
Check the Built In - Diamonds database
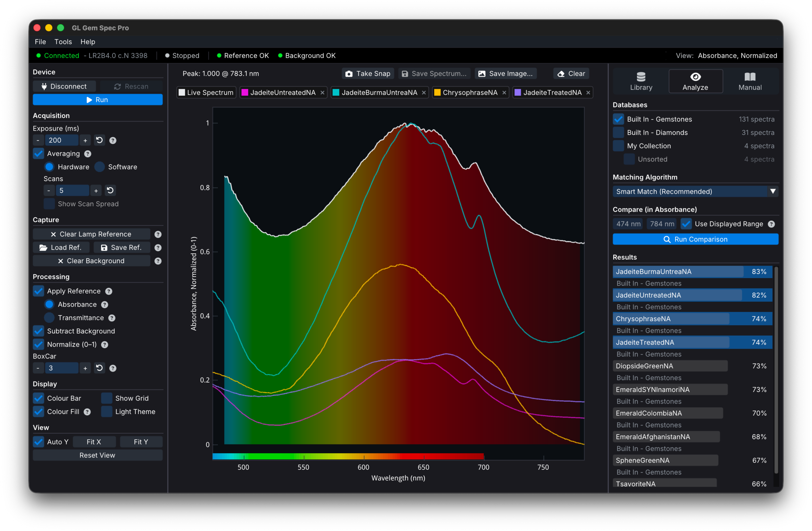point(618,133)
